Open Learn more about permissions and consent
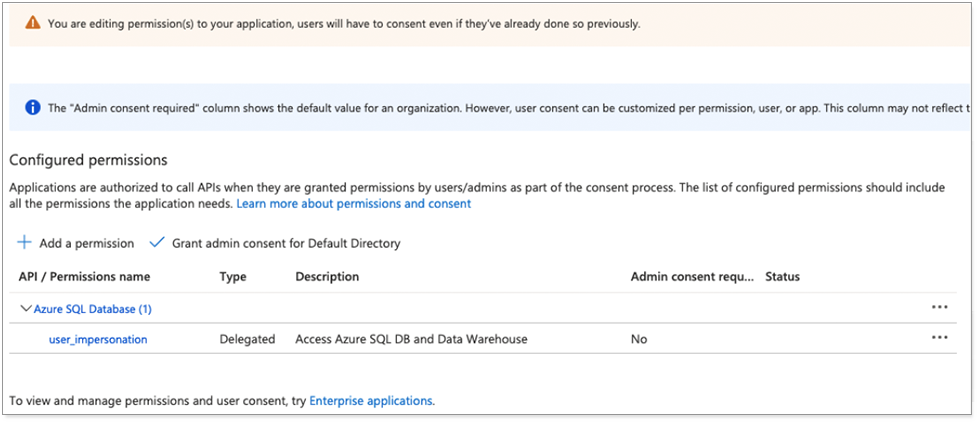 [x=353, y=203]
